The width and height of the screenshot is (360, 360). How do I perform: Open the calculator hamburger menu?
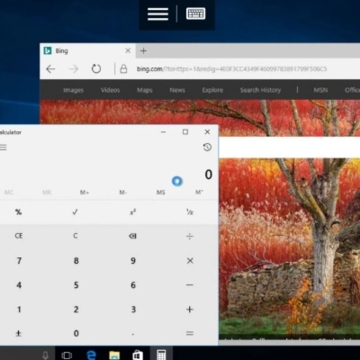[3, 147]
